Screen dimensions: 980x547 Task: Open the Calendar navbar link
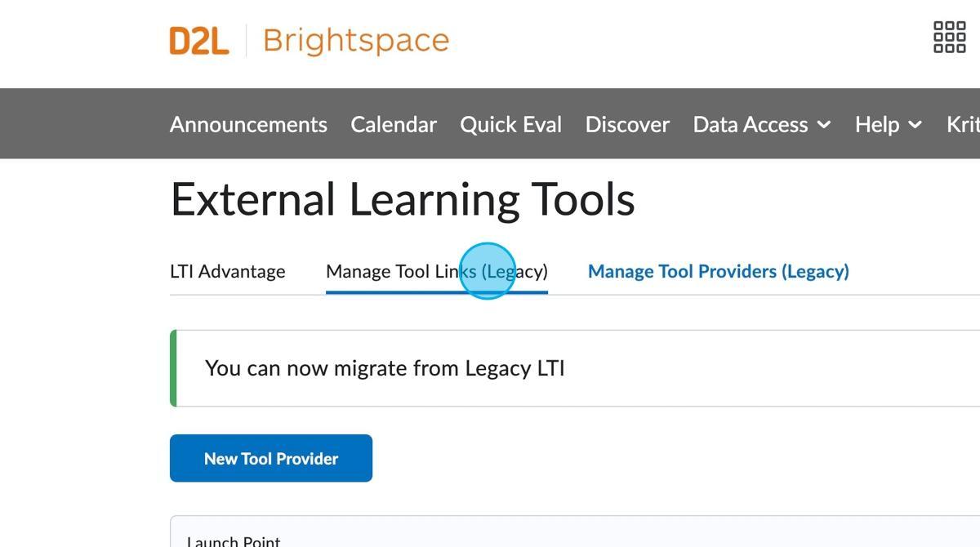[x=394, y=125]
